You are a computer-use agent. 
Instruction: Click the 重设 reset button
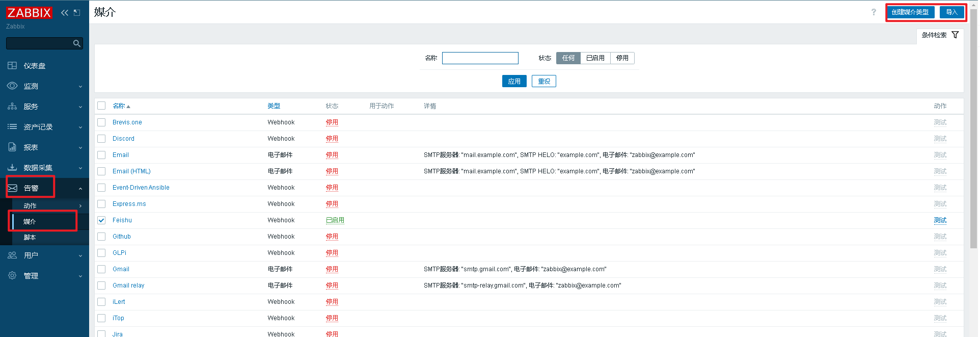544,81
